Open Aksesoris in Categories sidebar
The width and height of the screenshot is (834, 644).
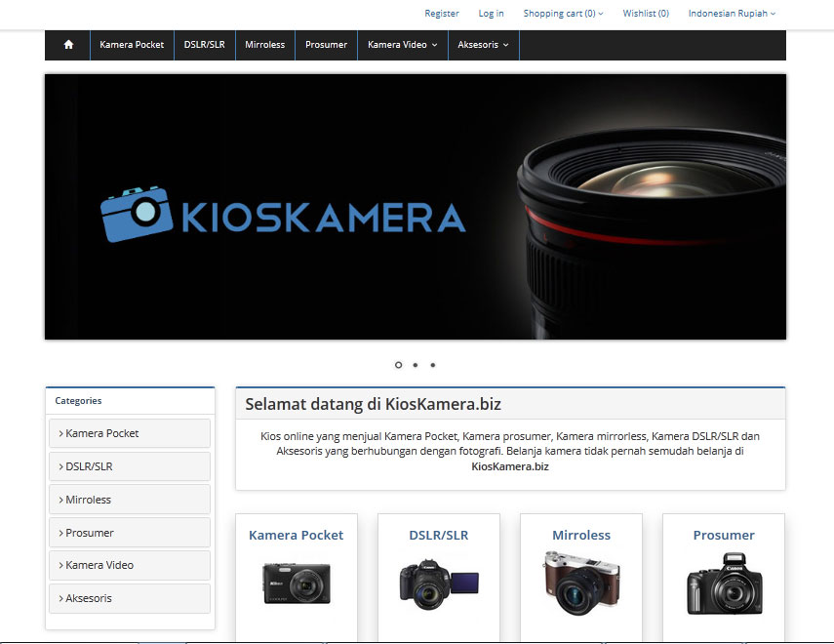tap(130, 598)
